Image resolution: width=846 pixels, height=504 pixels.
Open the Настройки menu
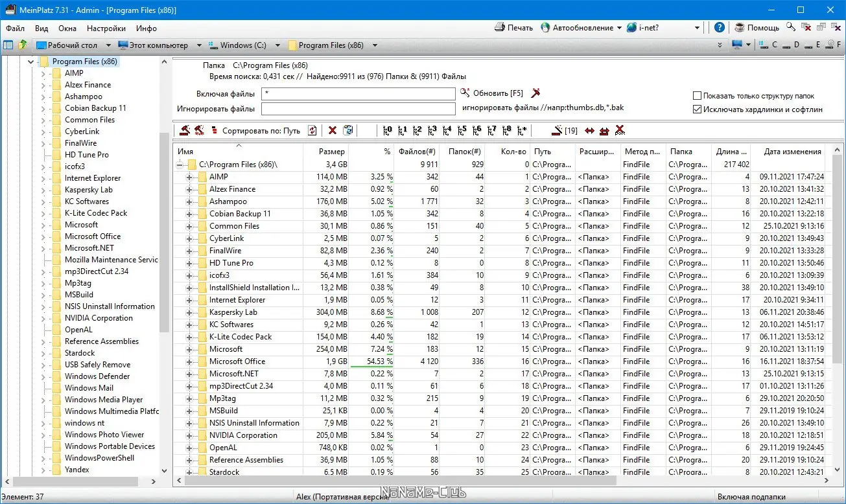tap(106, 29)
